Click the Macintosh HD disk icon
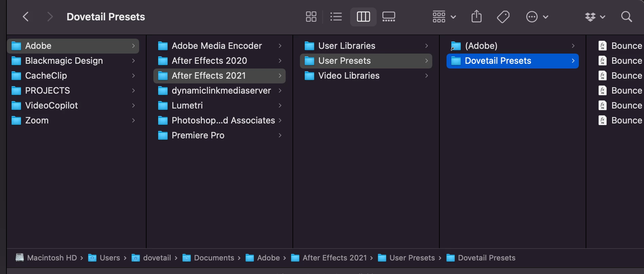 click(x=20, y=258)
